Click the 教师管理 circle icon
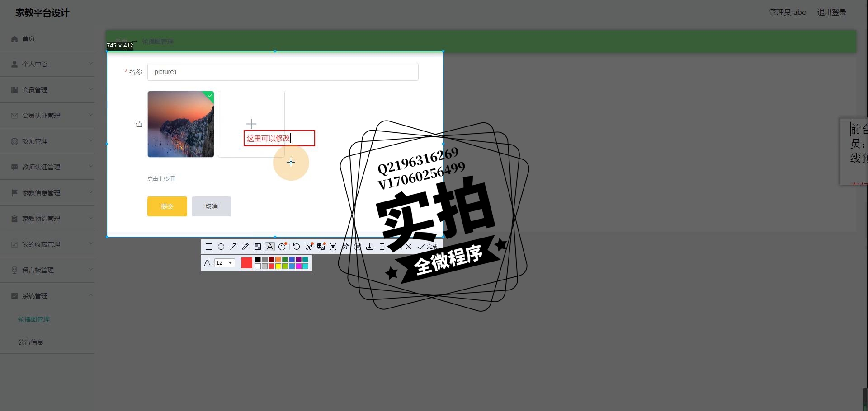The image size is (868, 411). pyautogui.click(x=14, y=141)
